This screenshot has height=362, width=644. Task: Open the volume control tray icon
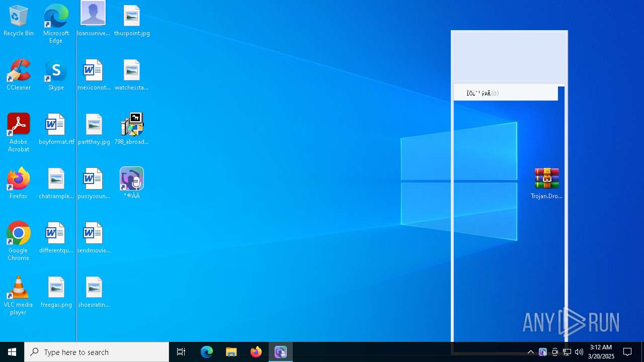(579, 352)
